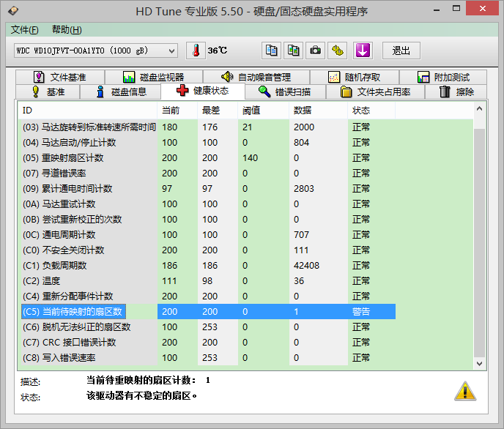Switch to the 擦除 tab
504x429 pixels.
point(456,92)
